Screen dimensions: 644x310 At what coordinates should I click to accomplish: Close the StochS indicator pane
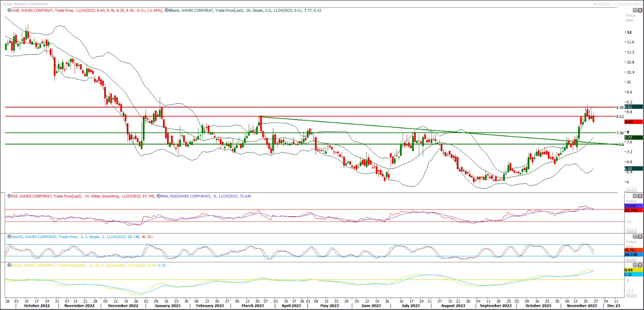pyautogui.click(x=640, y=237)
